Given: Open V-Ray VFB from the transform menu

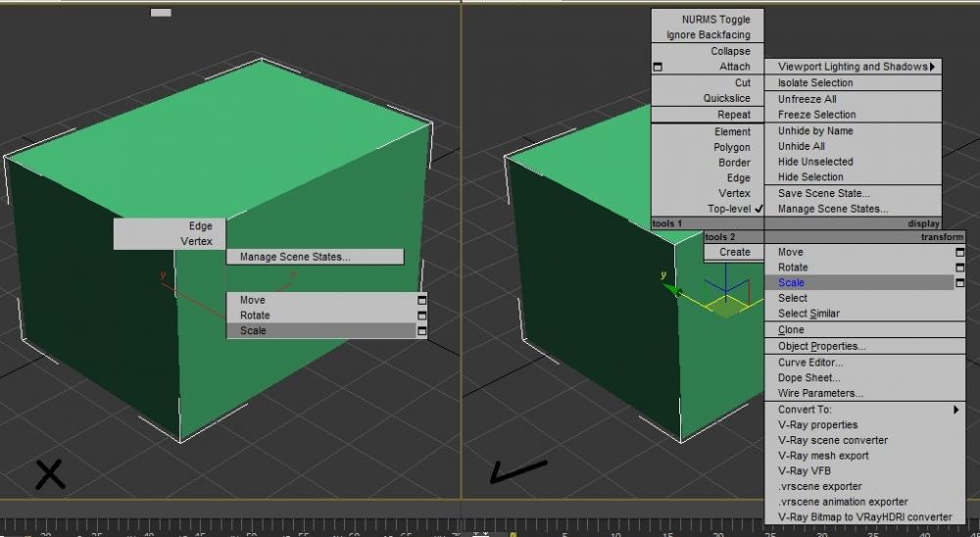Looking at the screenshot, I should pyautogui.click(x=804, y=470).
